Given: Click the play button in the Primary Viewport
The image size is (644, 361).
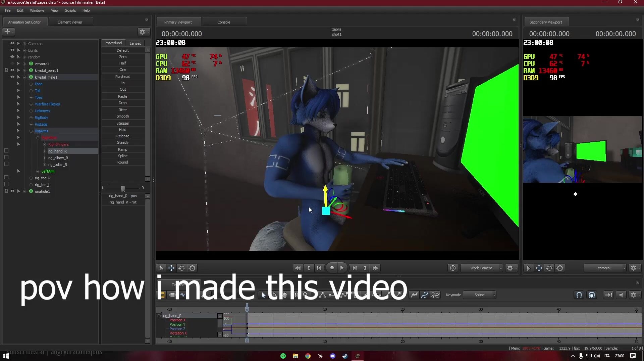Looking at the screenshot, I should point(342,268).
